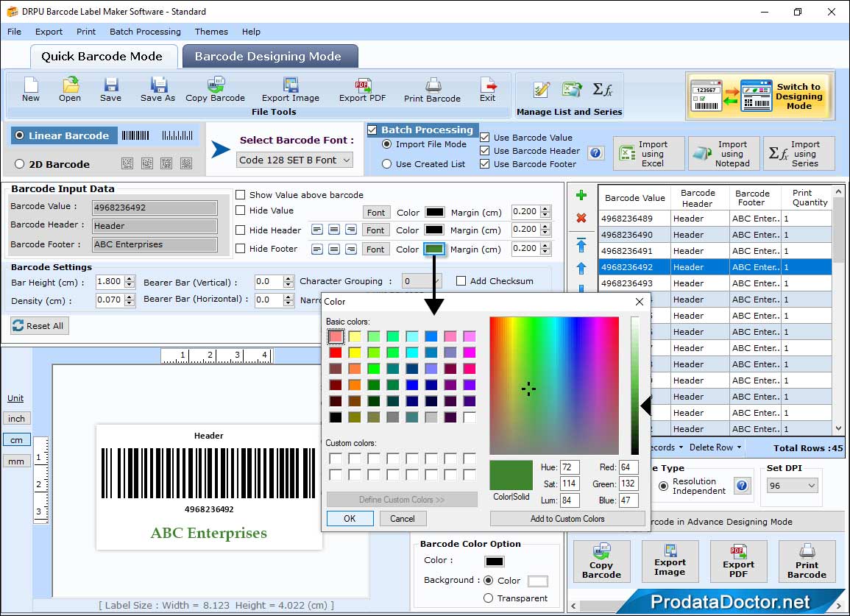Enable Show Value above barcode

pyautogui.click(x=240, y=195)
